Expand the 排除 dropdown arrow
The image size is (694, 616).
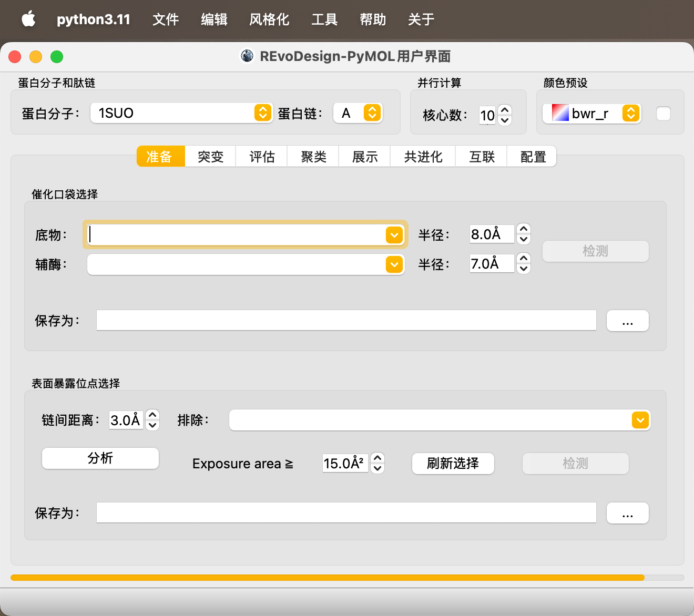[x=640, y=420]
